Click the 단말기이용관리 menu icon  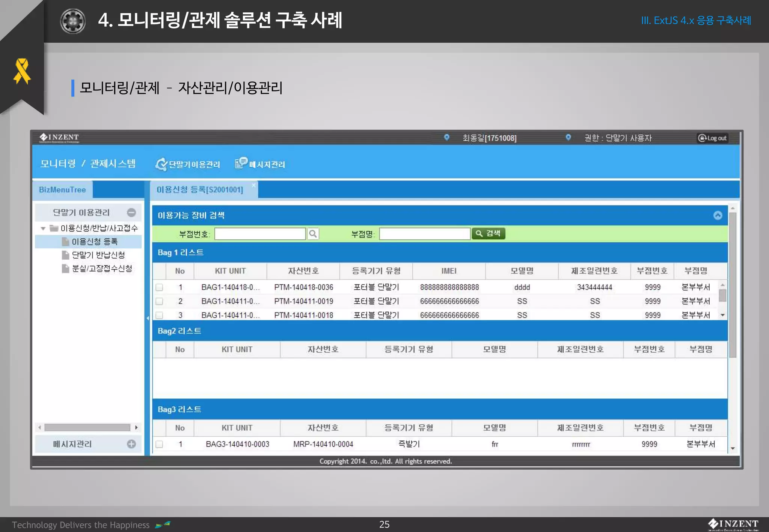(x=161, y=164)
